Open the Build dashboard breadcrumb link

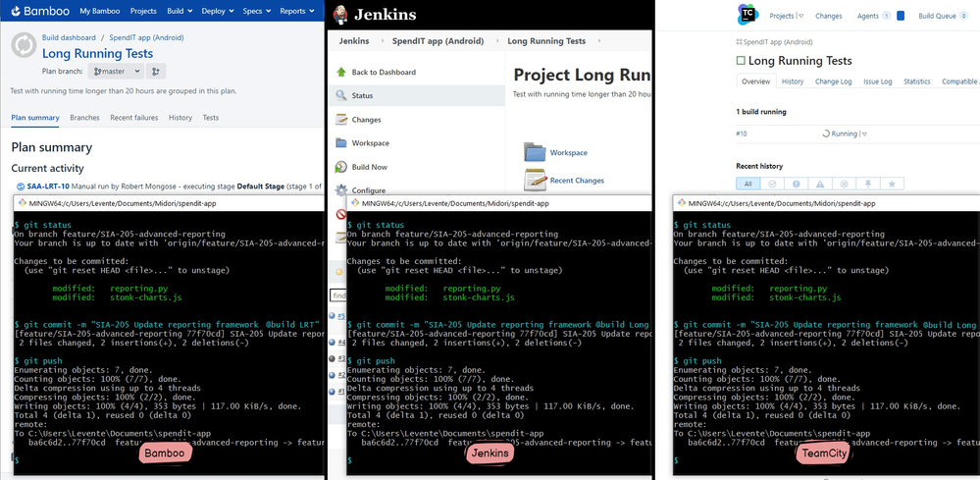tap(69, 37)
